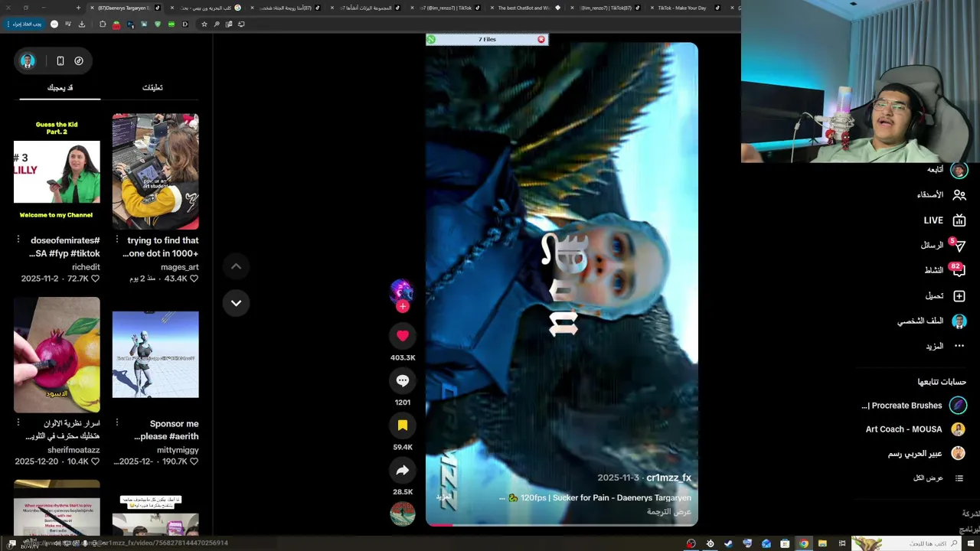Open the 'Guess the Kid Part. 2' thumbnail

click(x=57, y=171)
